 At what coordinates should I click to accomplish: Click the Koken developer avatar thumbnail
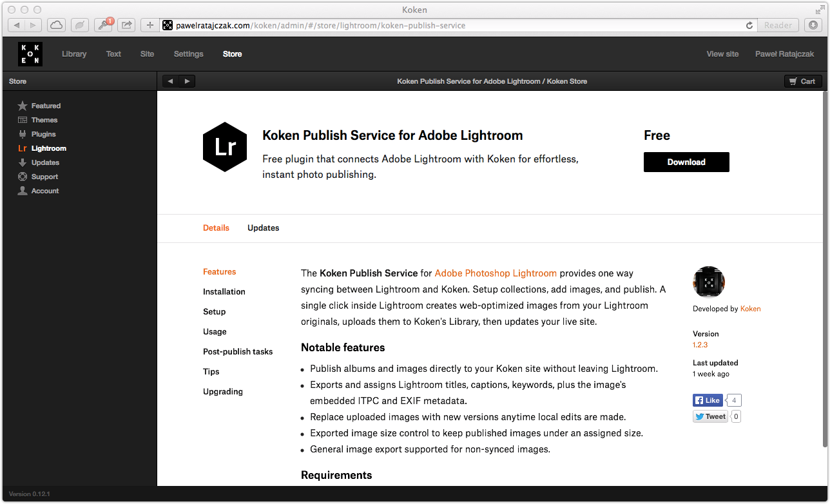pos(709,282)
